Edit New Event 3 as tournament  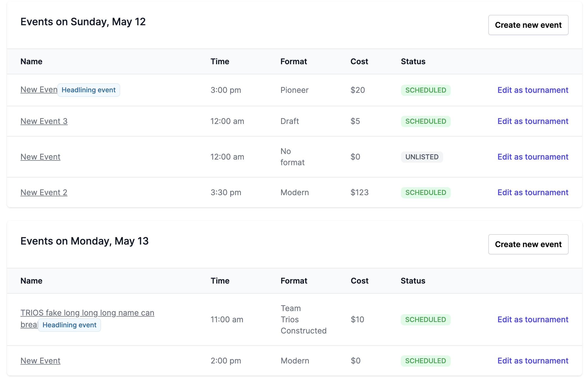(533, 121)
